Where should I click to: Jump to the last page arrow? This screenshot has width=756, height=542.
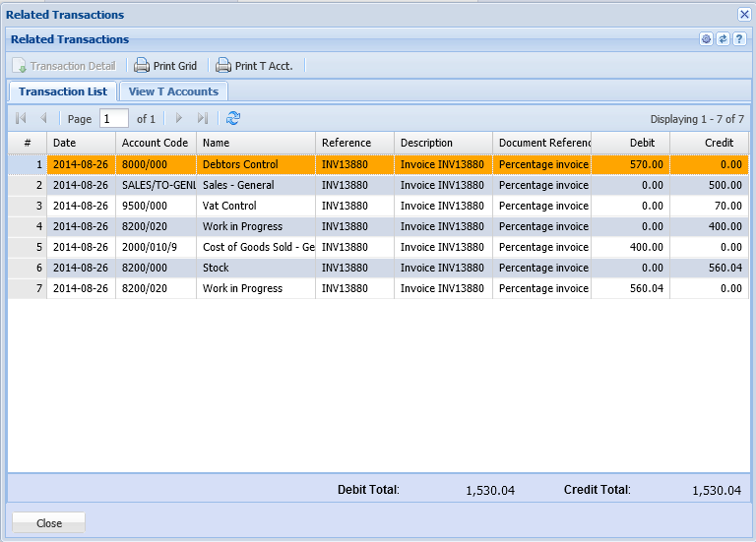202,118
